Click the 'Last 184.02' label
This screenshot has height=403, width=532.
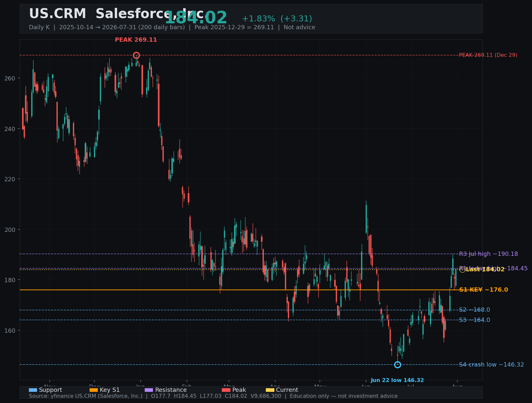pyautogui.click(x=485, y=269)
